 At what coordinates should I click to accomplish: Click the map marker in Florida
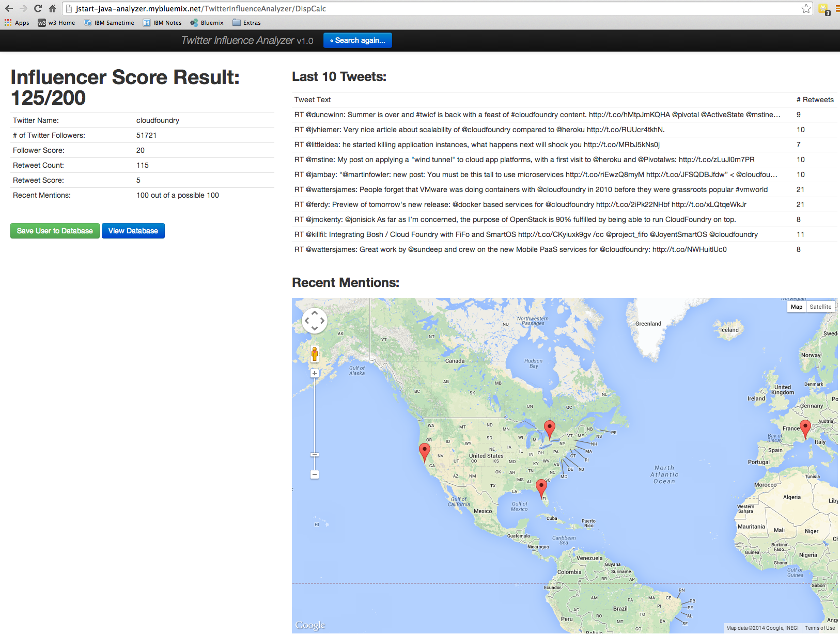(x=541, y=488)
